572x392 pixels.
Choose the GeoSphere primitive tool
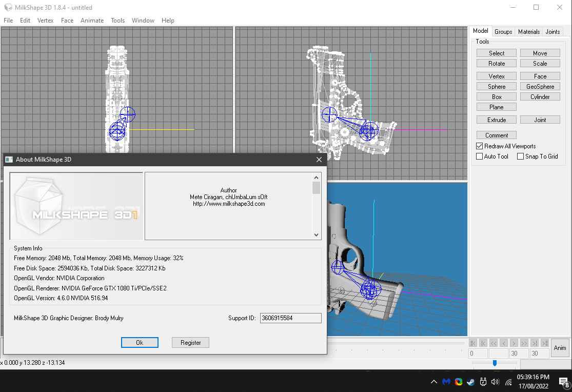coord(540,86)
